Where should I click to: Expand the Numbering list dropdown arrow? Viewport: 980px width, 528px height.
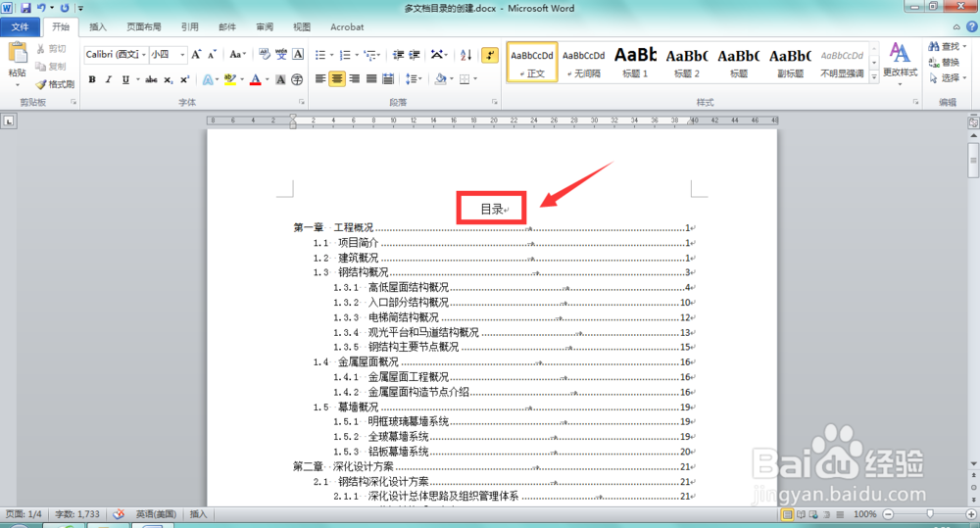357,55
